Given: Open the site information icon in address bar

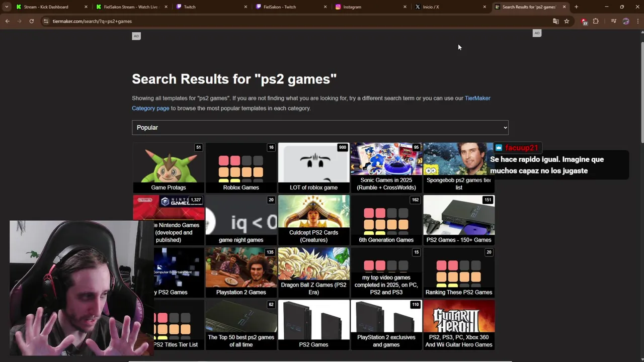Looking at the screenshot, I should point(46,21).
